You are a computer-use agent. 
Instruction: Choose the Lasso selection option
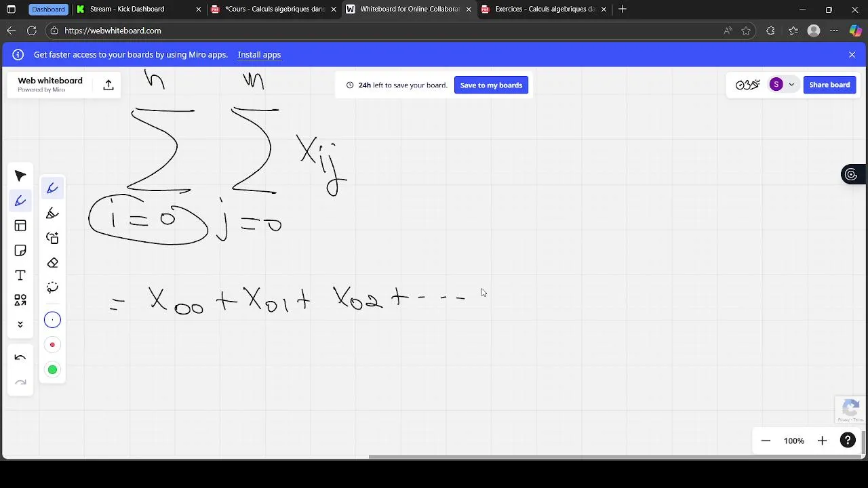tap(52, 287)
